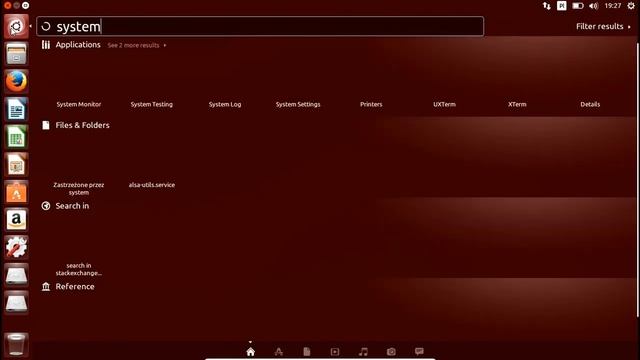The height and width of the screenshot is (360, 640).
Task: Open Amazon from the launcher
Action: pyautogui.click(x=16, y=220)
